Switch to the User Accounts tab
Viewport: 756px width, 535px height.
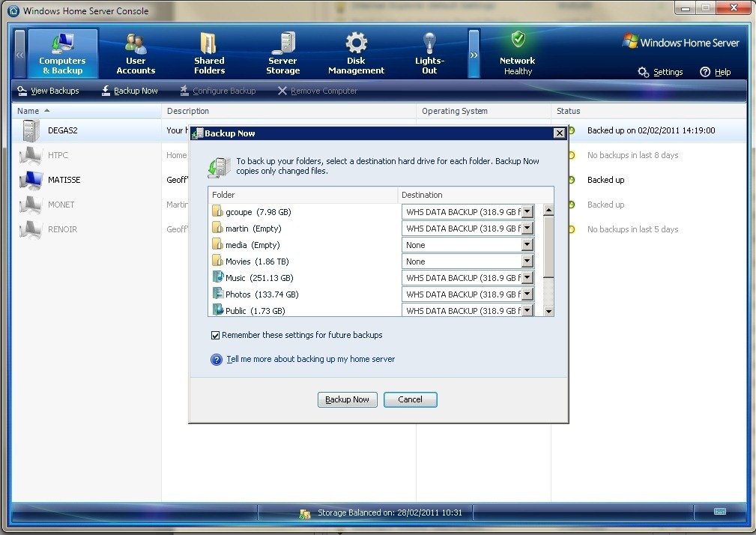(136, 53)
